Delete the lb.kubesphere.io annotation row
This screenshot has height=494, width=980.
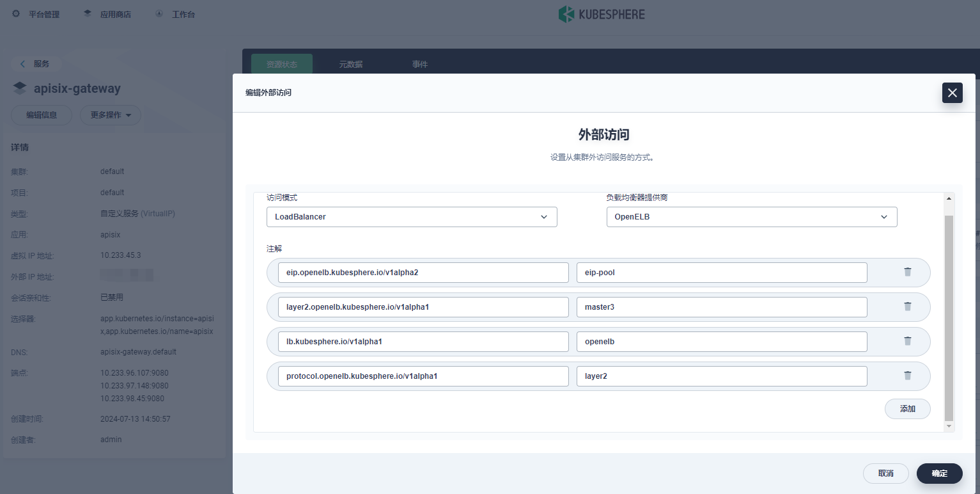pos(907,341)
